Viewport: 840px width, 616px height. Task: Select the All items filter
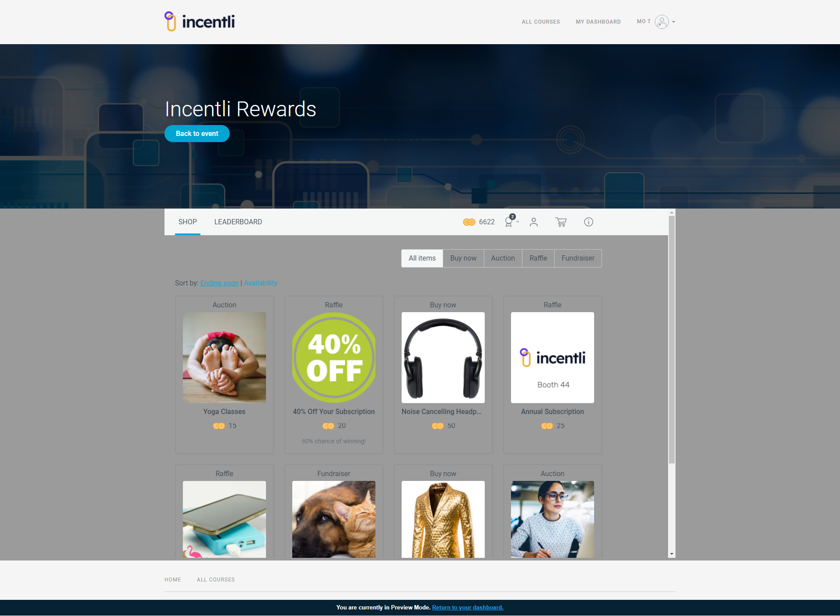click(422, 258)
